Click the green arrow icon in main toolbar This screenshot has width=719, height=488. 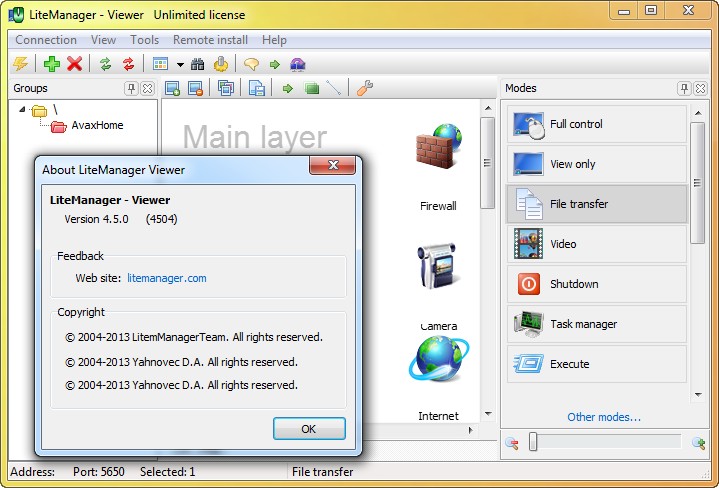275,64
